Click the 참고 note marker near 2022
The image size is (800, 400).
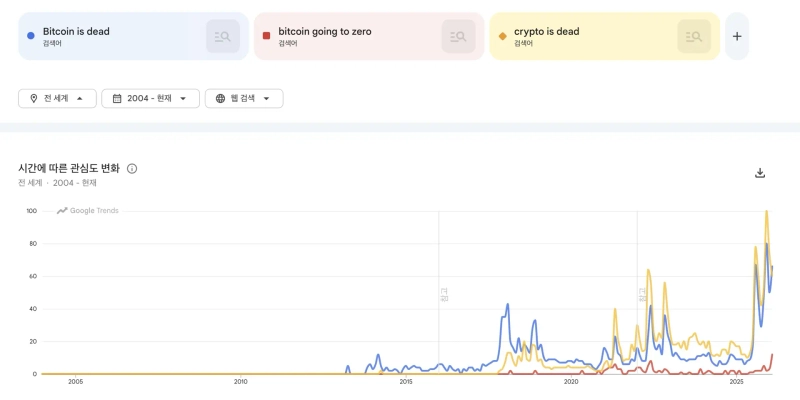point(643,294)
